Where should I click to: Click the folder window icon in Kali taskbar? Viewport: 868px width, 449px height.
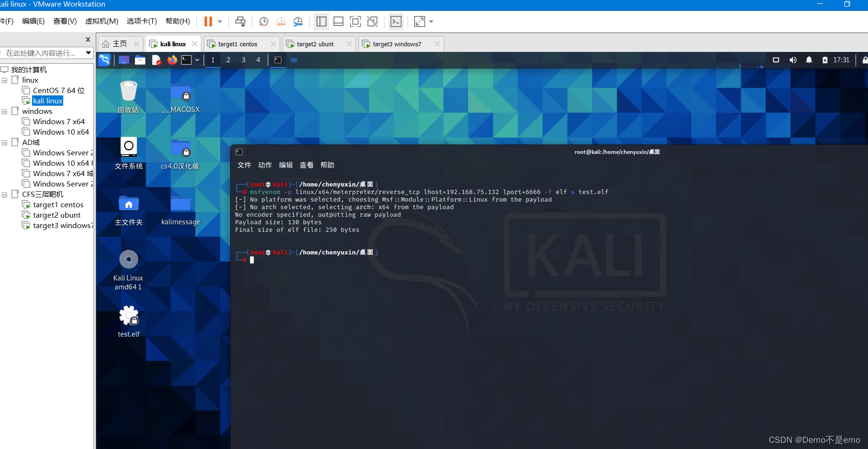click(x=294, y=60)
